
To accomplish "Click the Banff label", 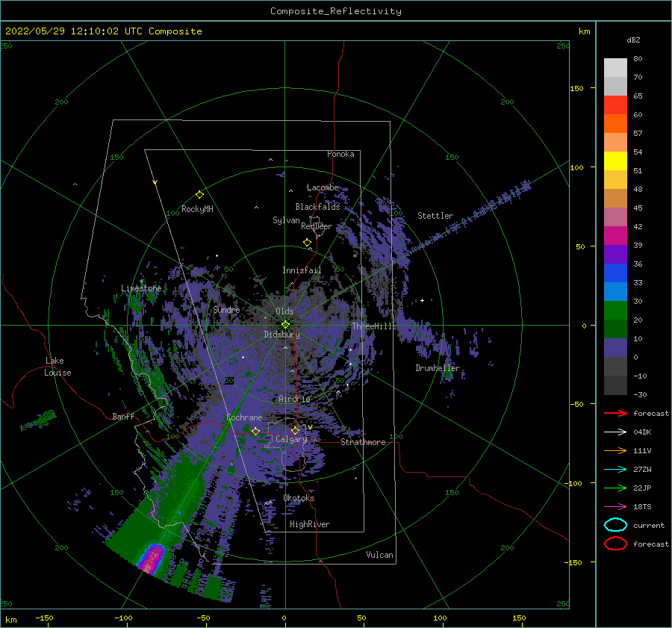I will click(123, 416).
